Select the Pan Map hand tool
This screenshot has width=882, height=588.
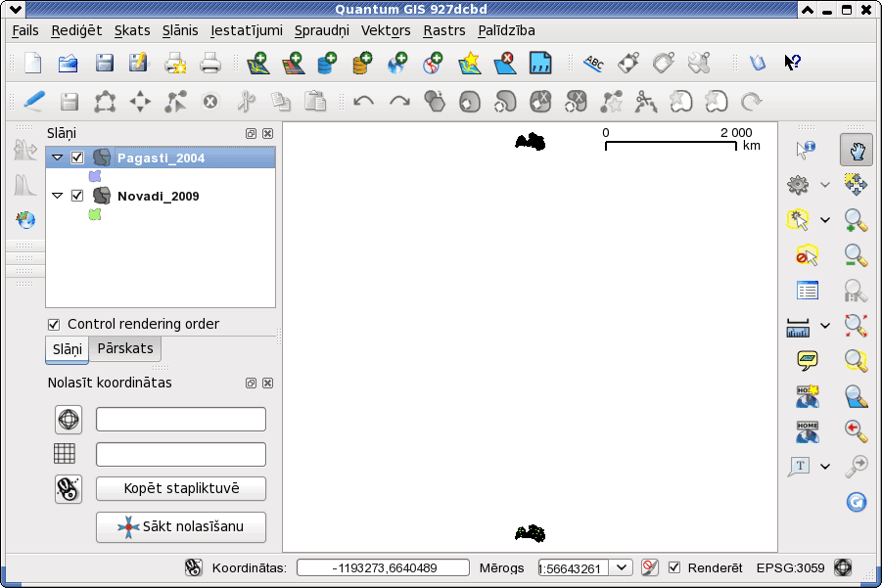tap(857, 150)
